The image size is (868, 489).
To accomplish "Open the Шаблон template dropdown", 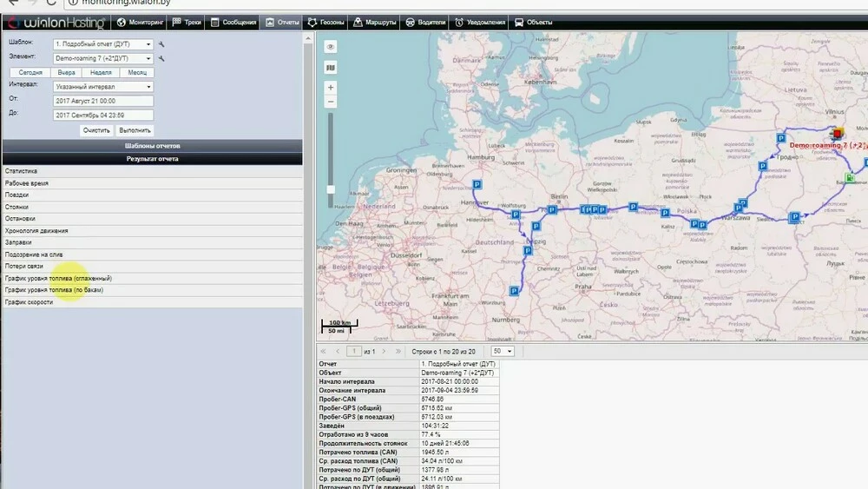I will click(x=102, y=43).
